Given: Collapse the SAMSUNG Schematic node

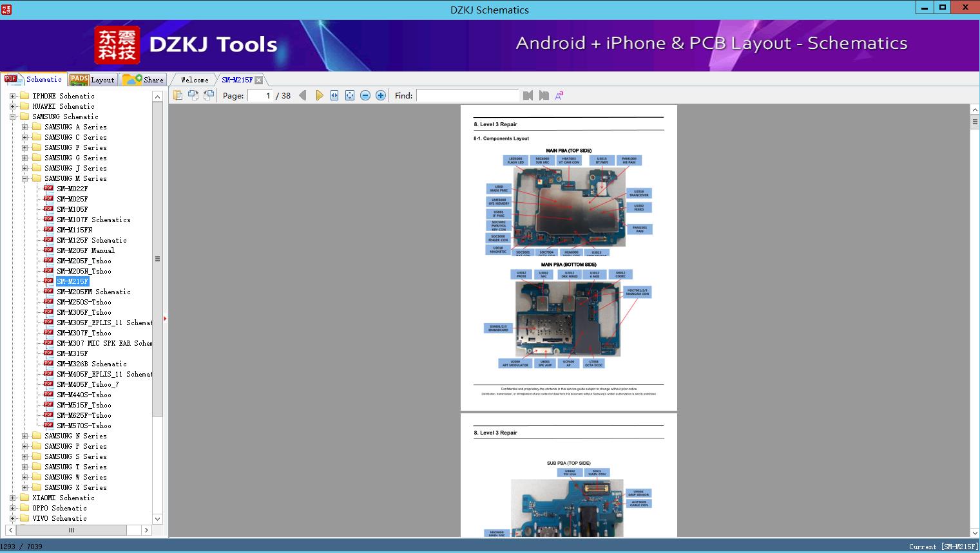Looking at the screenshot, I should (x=12, y=117).
